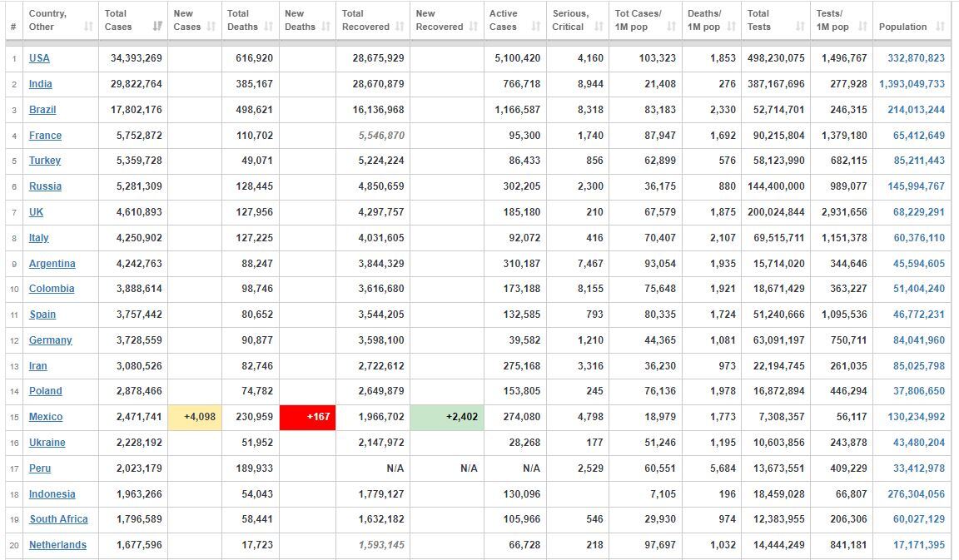Sort by Population column arrows
This screenshot has width=959, height=560.
pyautogui.click(x=941, y=27)
